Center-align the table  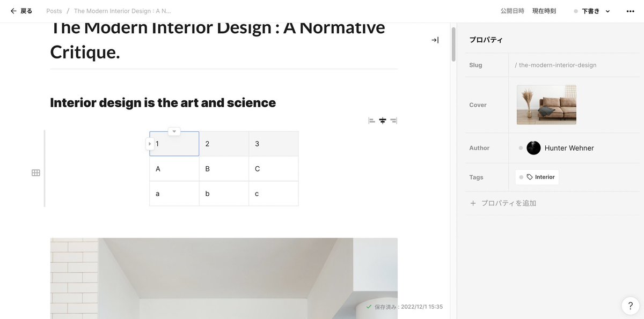(383, 121)
